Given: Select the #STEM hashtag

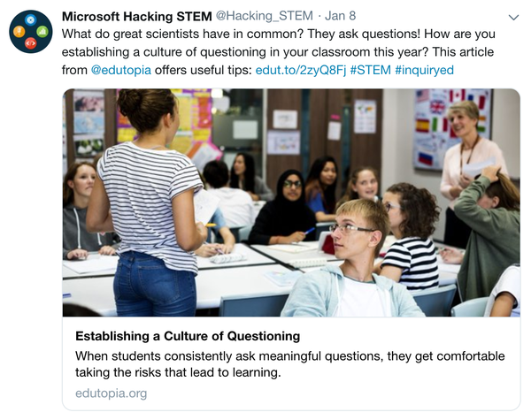Looking at the screenshot, I should (x=369, y=70).
